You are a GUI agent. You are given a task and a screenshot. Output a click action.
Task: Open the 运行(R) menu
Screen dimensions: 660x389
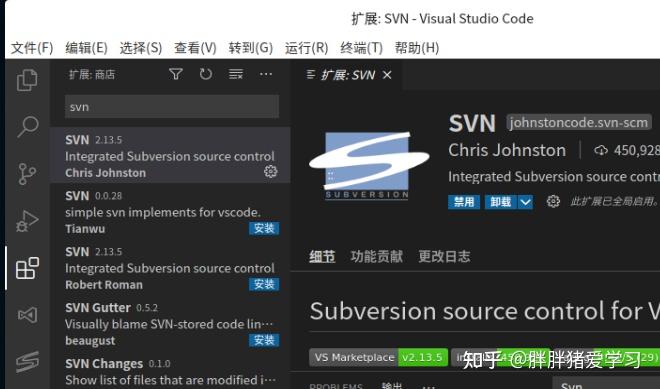click(306, 48)
